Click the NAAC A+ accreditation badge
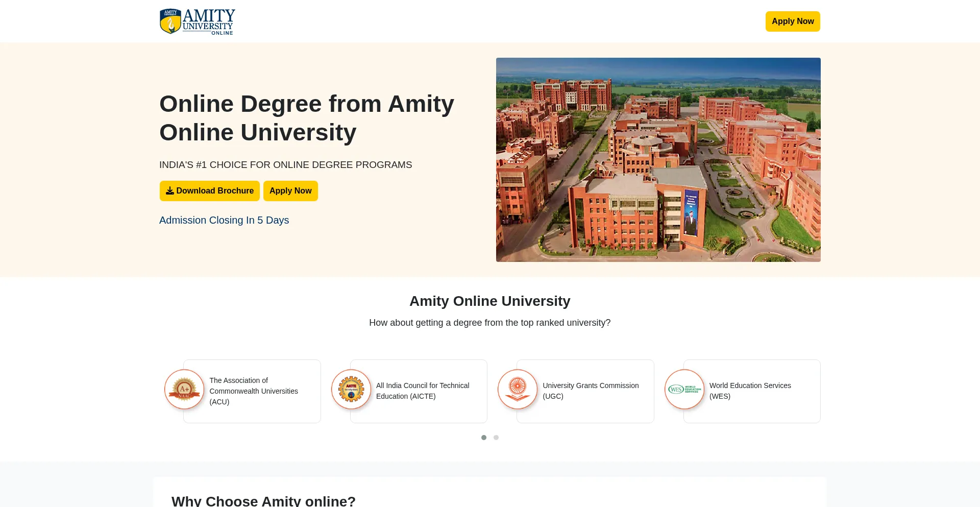Viewport: 980px width, 507px height. (x=184, y=390)
